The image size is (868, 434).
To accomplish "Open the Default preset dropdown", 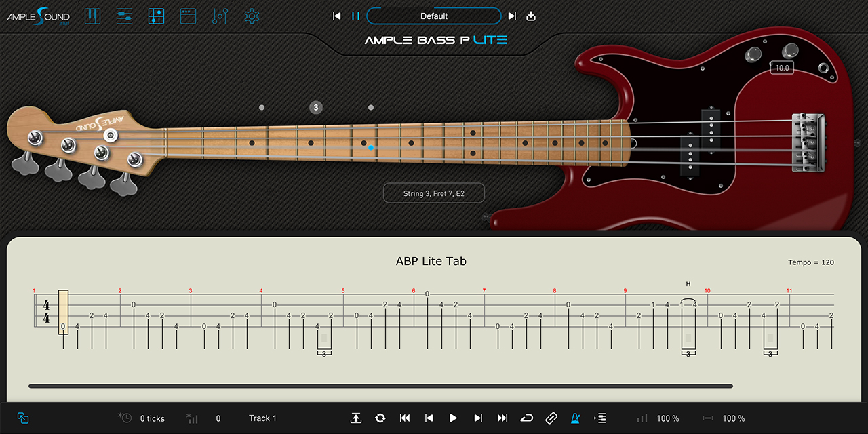I will (x=434, y=16).
